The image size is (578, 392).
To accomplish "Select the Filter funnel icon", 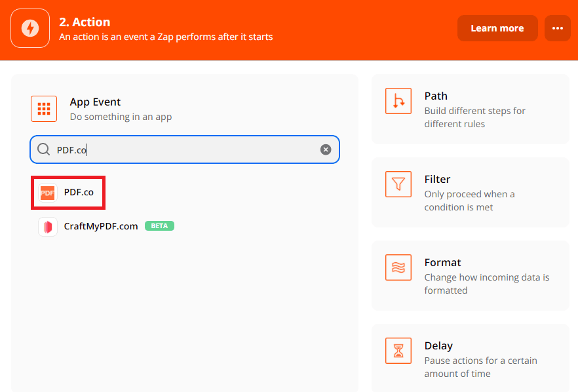I will pos(398,184).
